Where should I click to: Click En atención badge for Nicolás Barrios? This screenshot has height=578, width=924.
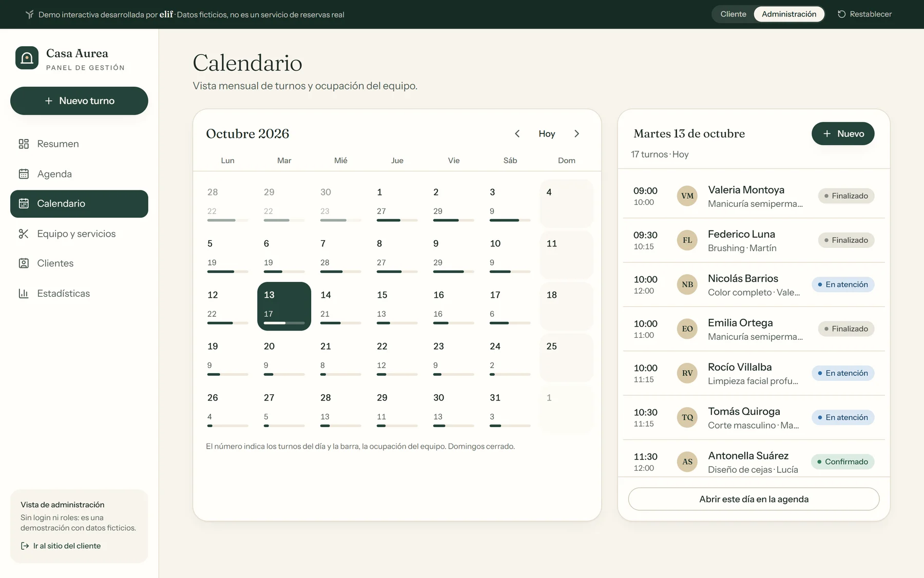[x=843, y=284]
